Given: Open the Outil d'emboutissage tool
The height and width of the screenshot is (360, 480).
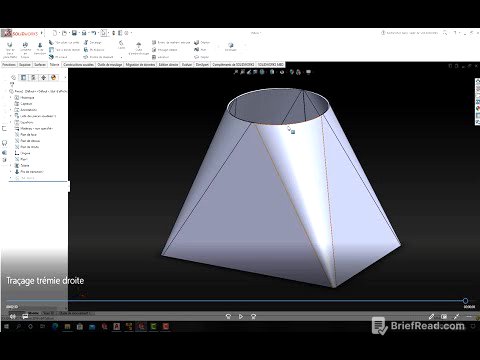Looking at the screenshot, I should point(139,48).
